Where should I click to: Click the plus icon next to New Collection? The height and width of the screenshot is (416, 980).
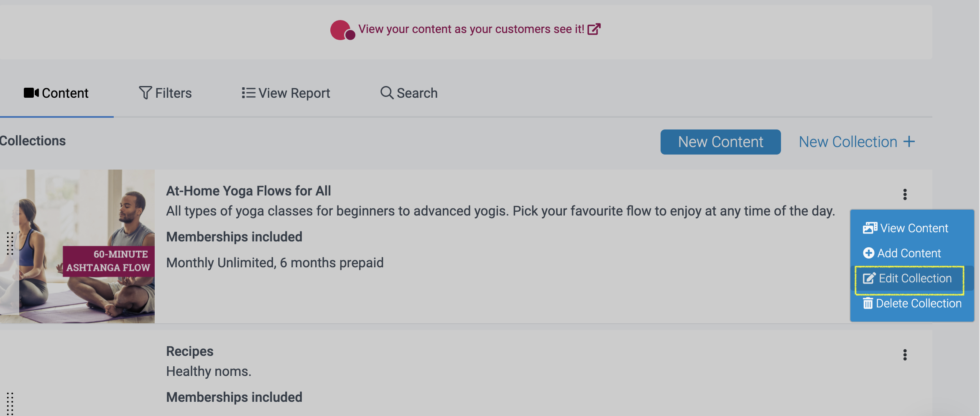[909, 142]
